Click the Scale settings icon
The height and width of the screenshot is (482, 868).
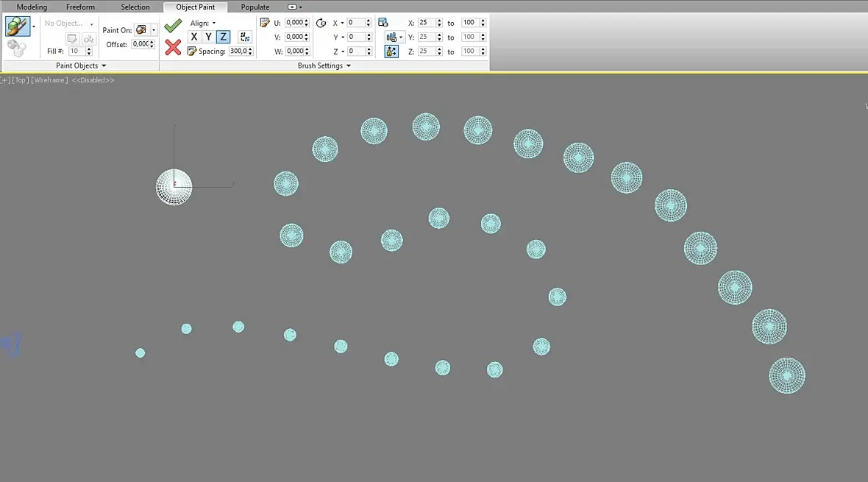tap(383, 23)
